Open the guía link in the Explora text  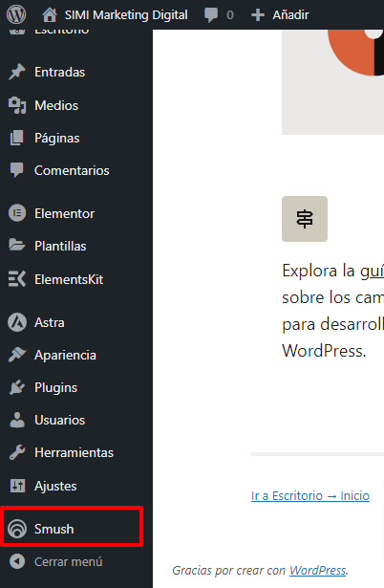click(372, 271)
